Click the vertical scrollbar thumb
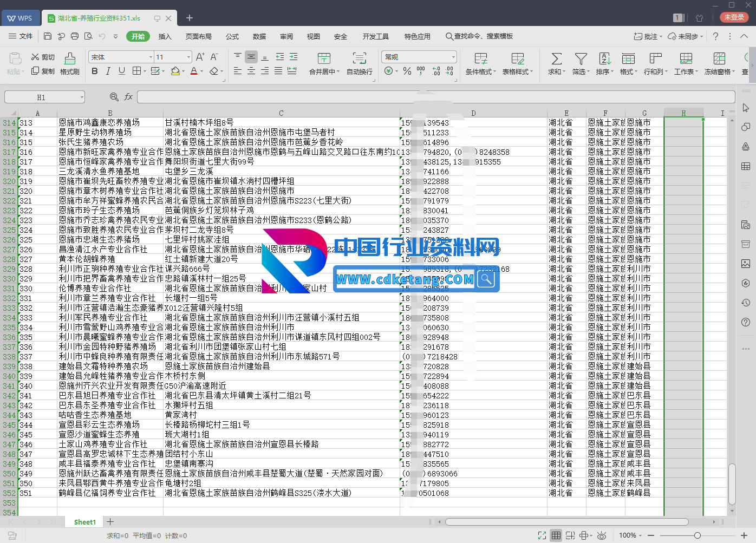This screenshot has width=756, height=543. [x=732, y=484]
